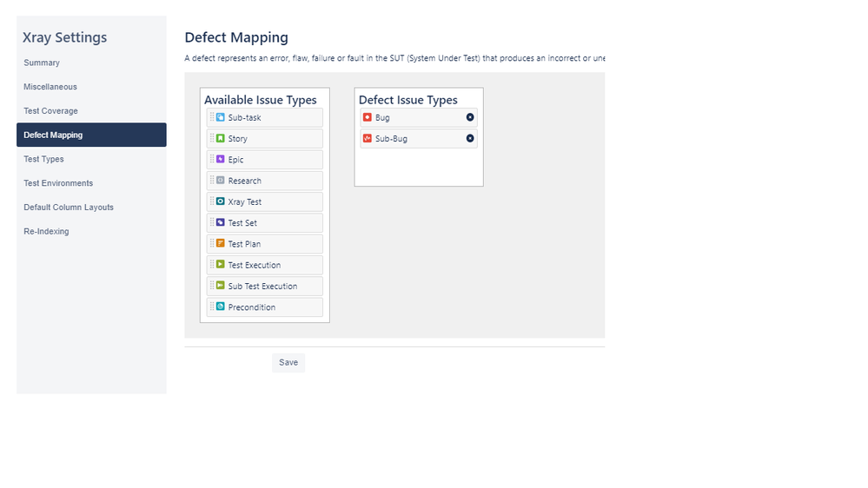The image size is (868, 488).
Task: Click the green Story issue icon
Action: coord(221,138)
